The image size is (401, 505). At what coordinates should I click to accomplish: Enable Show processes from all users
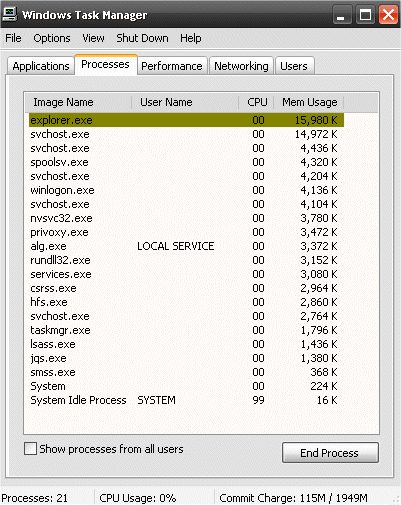(x=30, y=448)
